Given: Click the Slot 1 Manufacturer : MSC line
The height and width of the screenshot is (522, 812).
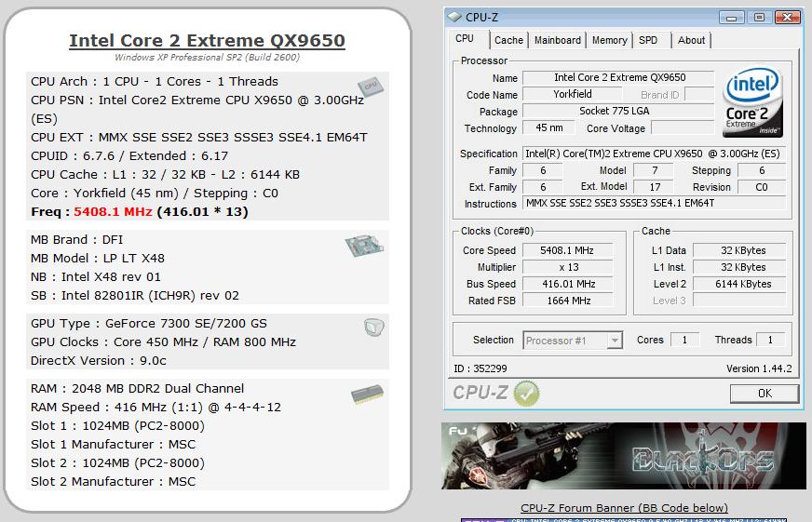Looking at the screenshot, I should (113, 445).
